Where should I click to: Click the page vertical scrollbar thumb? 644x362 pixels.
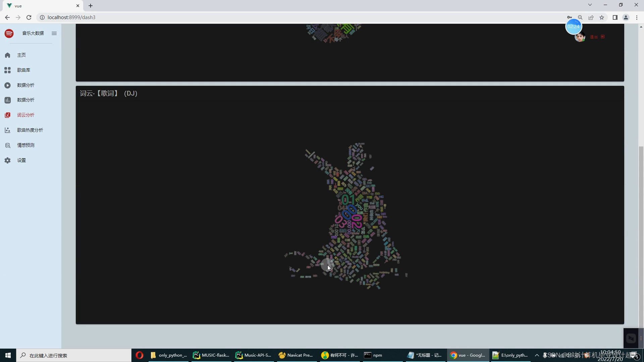coord(641,235)
